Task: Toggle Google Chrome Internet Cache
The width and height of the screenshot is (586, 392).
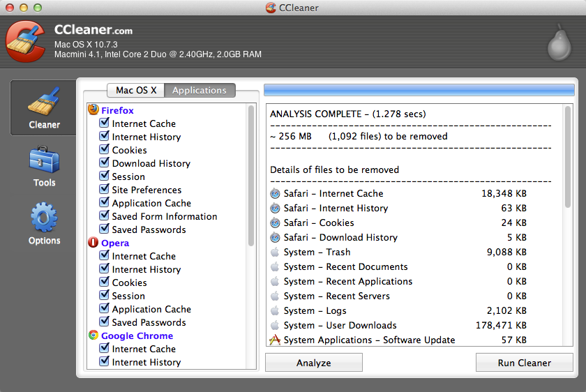Action: 104,348
